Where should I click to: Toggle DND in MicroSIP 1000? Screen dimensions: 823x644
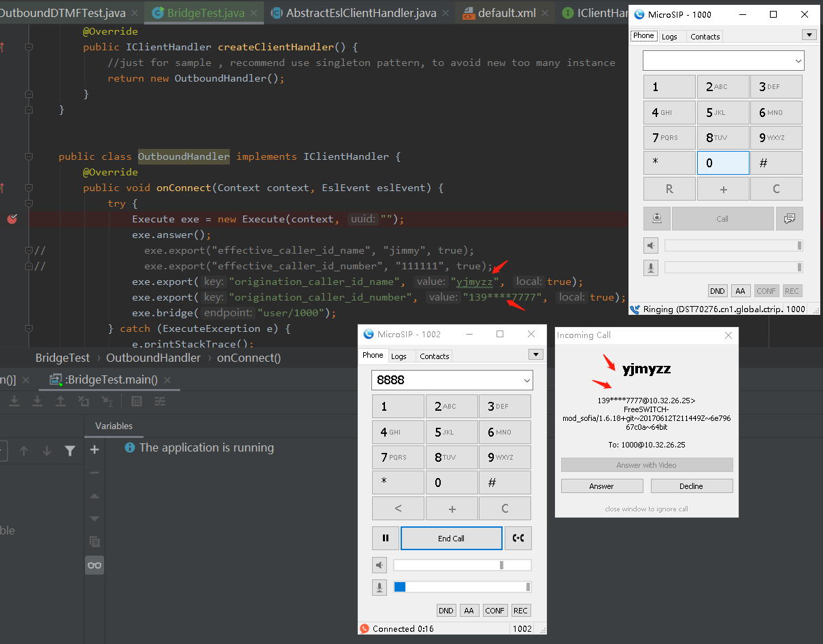point(718,291)
